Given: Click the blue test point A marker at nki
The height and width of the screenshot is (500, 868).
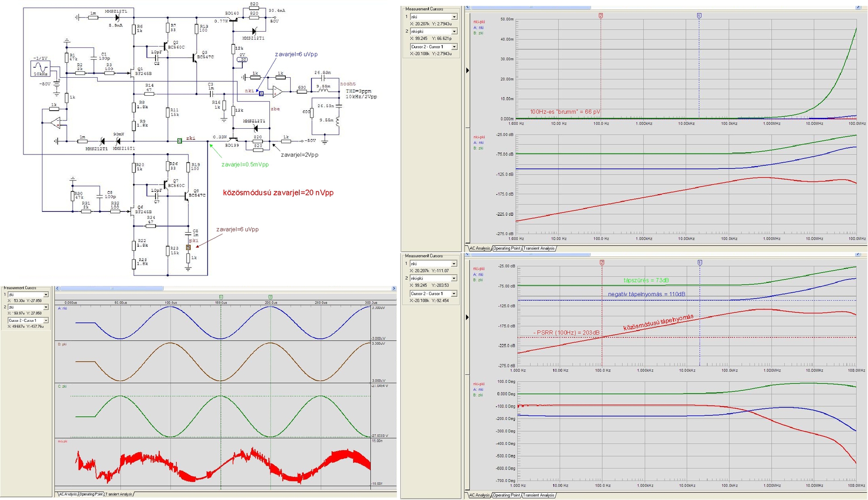Looking at the screenshot, I should (261, 93).
